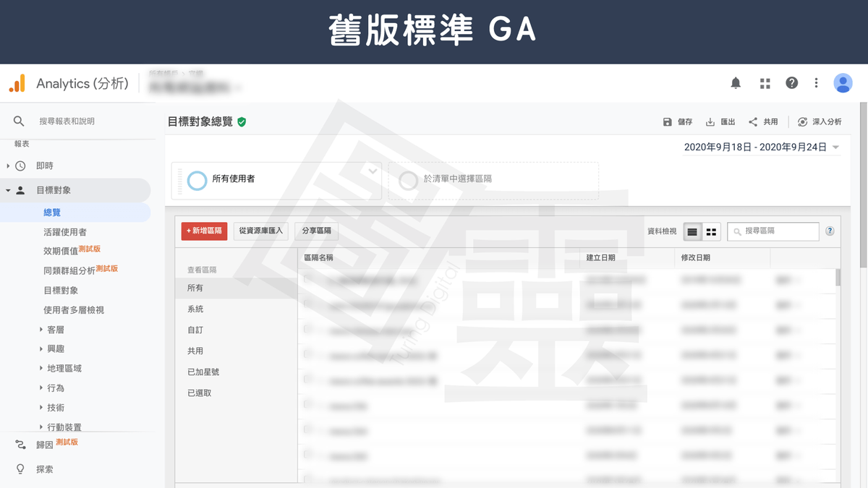Click the search magnifier icon in sidebar
This screenshot has height=488, width=868.
[19, 121]
